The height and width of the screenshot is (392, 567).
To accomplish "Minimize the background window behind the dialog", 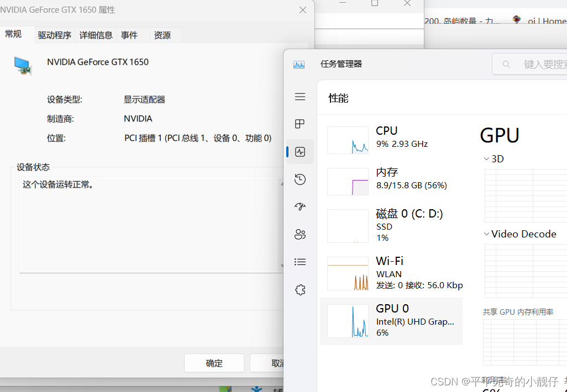I will (x=343, y=3).
